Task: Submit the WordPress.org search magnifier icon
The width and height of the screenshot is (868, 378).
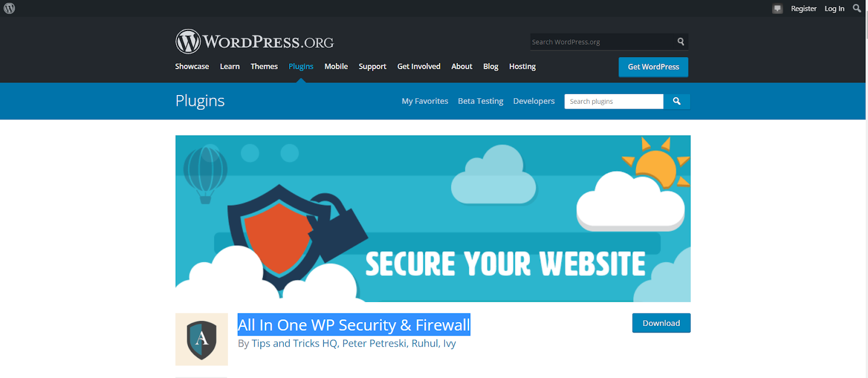Action: tap(681, 42)
